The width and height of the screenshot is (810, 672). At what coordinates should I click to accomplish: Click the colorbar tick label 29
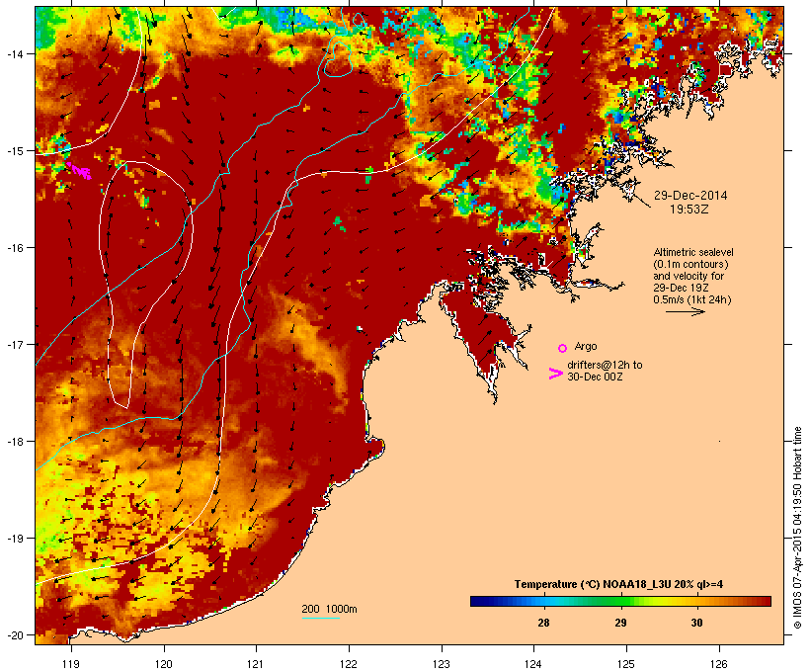tap(620, 623)
